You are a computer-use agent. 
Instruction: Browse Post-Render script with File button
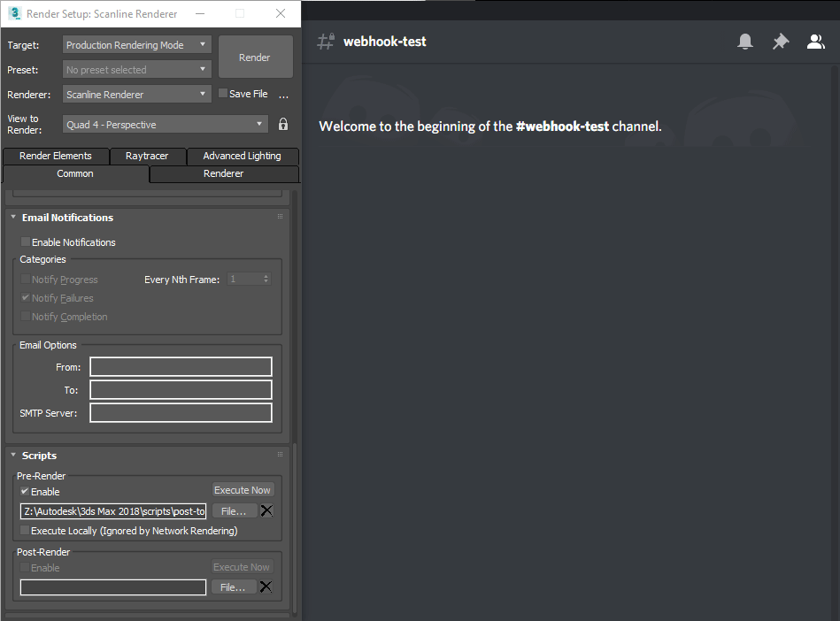click(233, 587)
